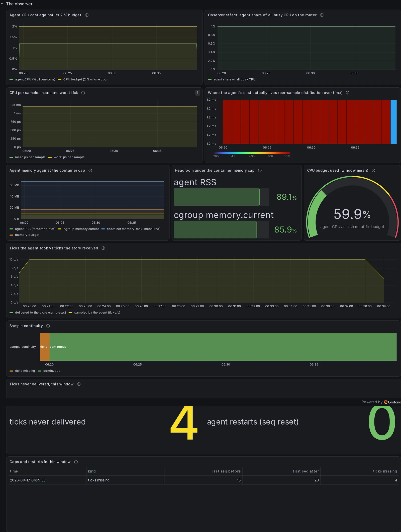401x532 pixels.
Task: Click the green continuous continuity segment
Action: coord(223,347)
